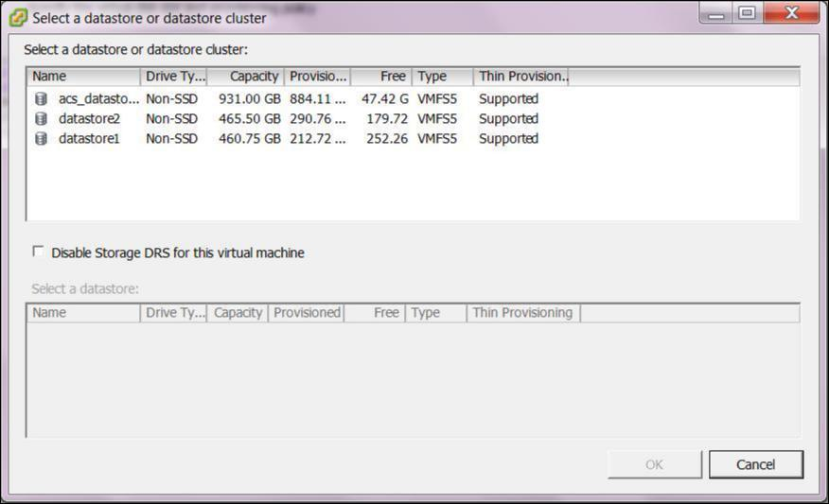Click Non-SSD in the datastore2 row
The width and height of the screenshot is (829, 504).
click(x=172, y=119)
